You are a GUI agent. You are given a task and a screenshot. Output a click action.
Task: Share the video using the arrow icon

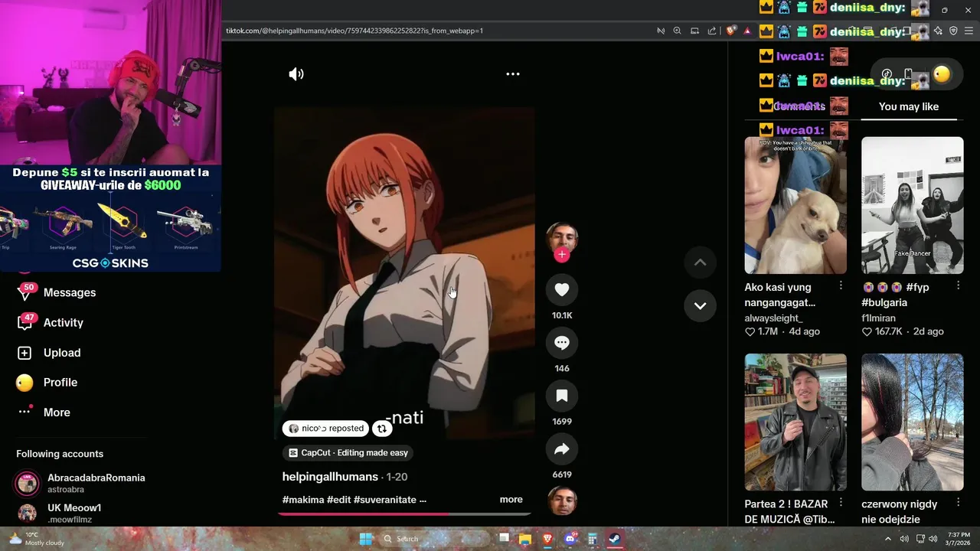pos(562,449)
